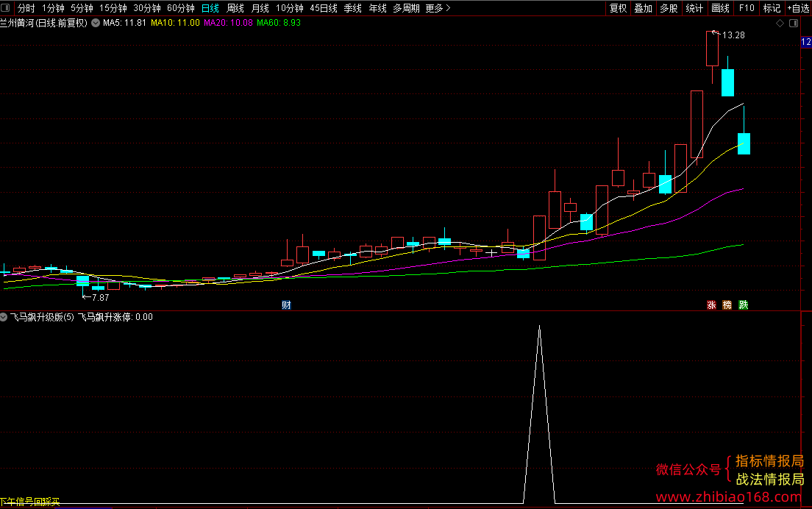Click the 下午信号回踩买 label

(x=30, y=502)
